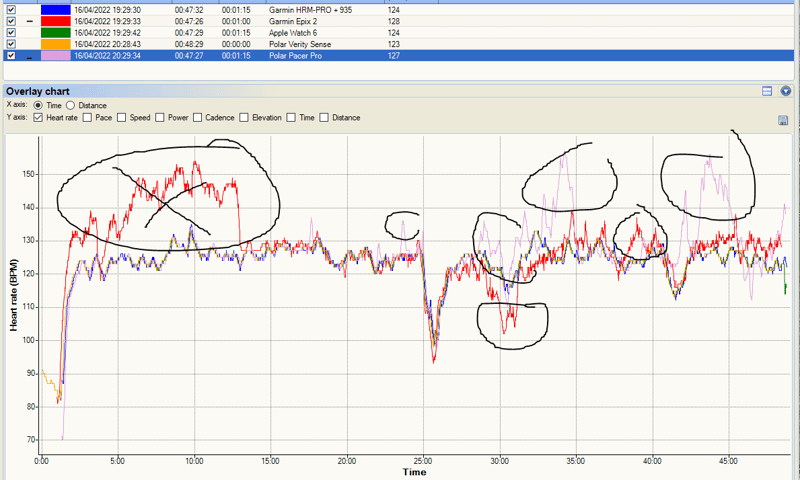Enable the Pace Y axis checkbox
This screenshot has height=480, width=800.
click(x=87, y=118)
